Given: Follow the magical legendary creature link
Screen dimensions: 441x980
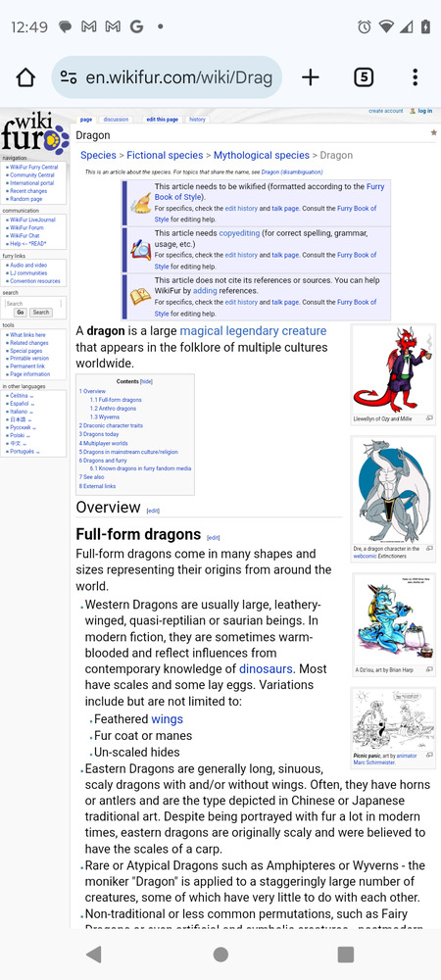Looking at the screenshot, I should (253, 330).
